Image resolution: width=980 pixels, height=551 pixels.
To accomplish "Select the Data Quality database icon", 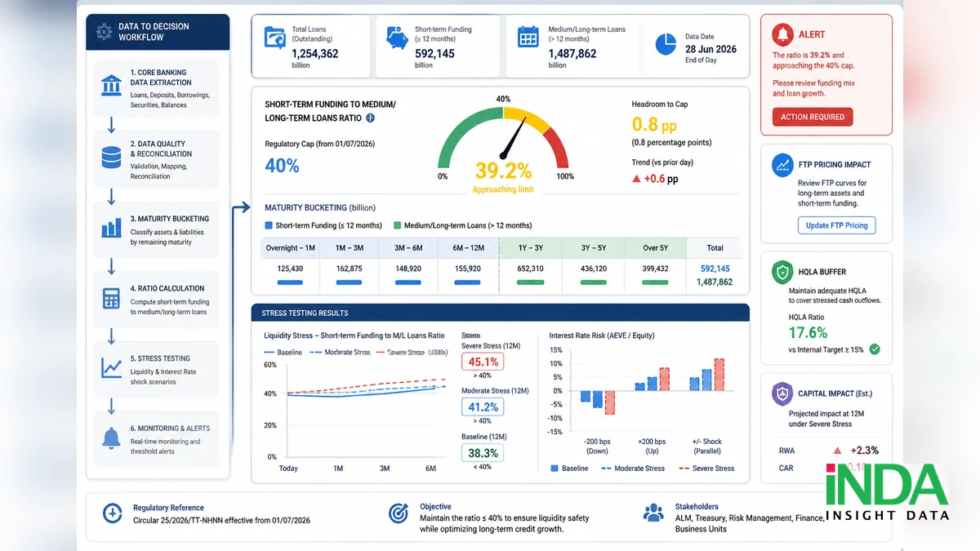I will [111, 156].
